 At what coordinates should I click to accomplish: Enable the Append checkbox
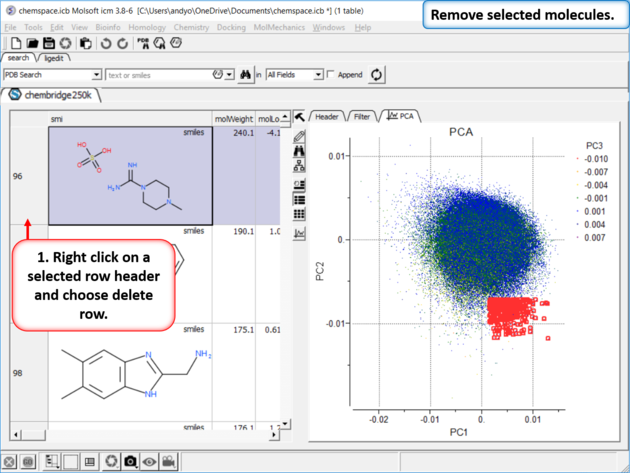331,75
